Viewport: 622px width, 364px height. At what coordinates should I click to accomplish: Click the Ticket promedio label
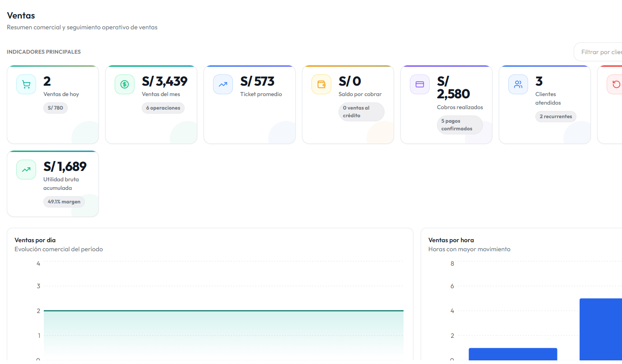(261, 94)
